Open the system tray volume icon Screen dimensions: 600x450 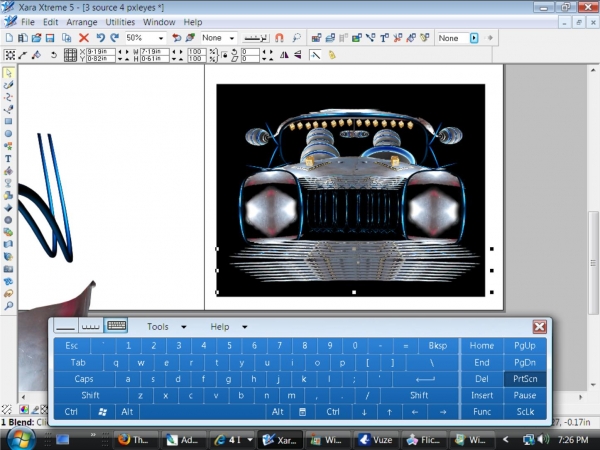pos(543,439)
